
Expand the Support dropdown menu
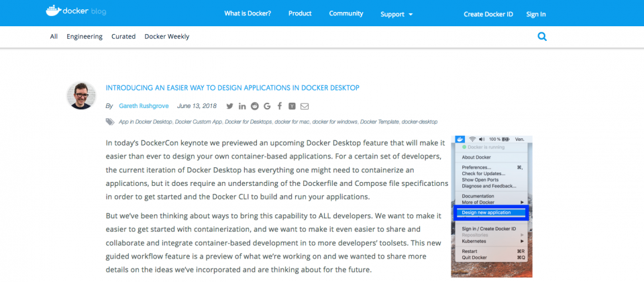[396, 14]
